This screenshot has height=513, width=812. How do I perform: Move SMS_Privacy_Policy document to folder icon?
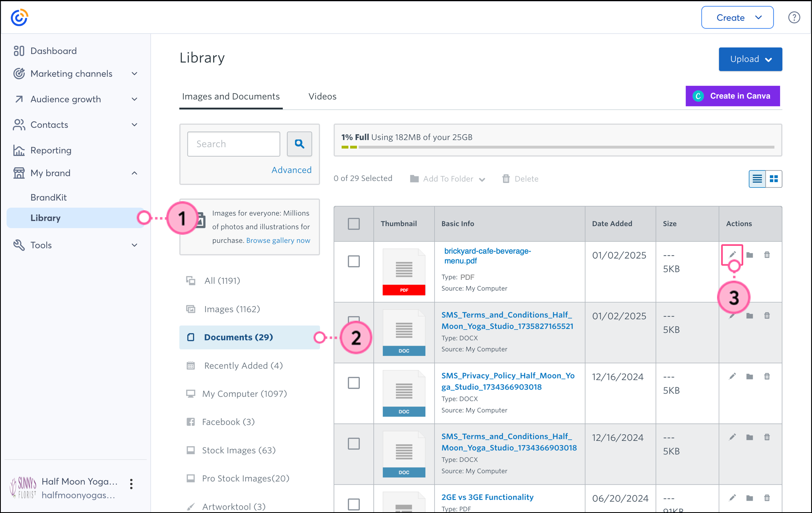[749, 376]
